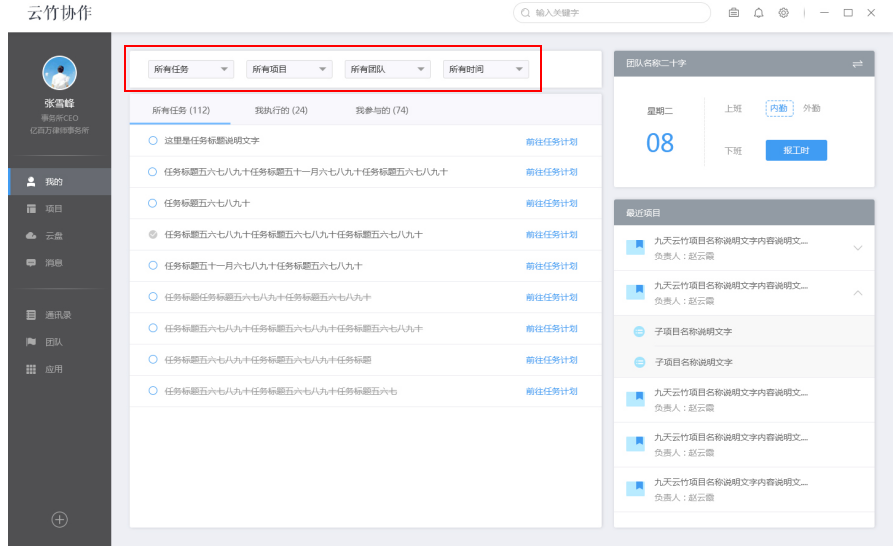The width and height of the screenshot is (896, 548).
Task: Open the settings gear icon
Action: 784,13
